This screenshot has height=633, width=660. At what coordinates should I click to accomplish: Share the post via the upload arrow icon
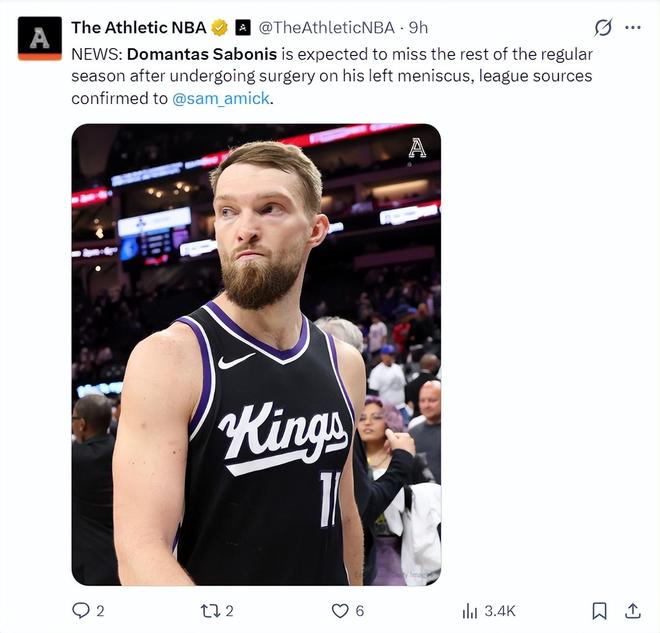(632, 610)
